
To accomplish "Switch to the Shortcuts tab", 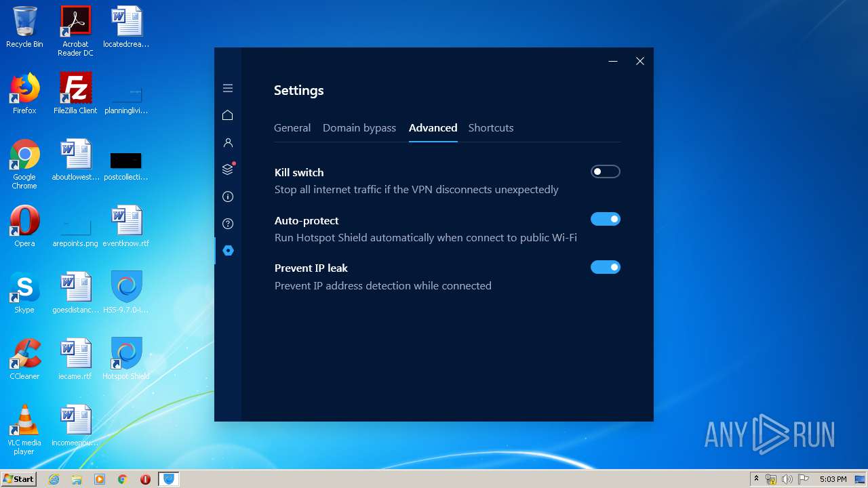I will tap(491, 127).
